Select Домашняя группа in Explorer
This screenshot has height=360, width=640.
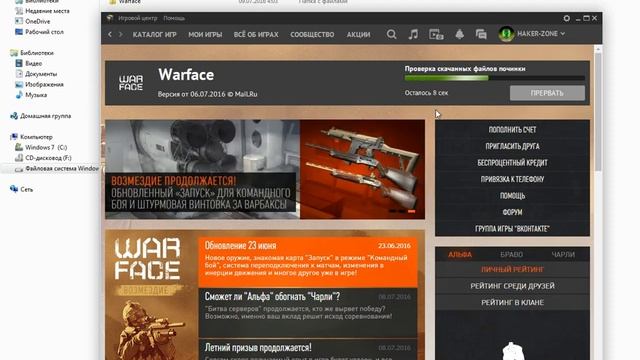45,116
